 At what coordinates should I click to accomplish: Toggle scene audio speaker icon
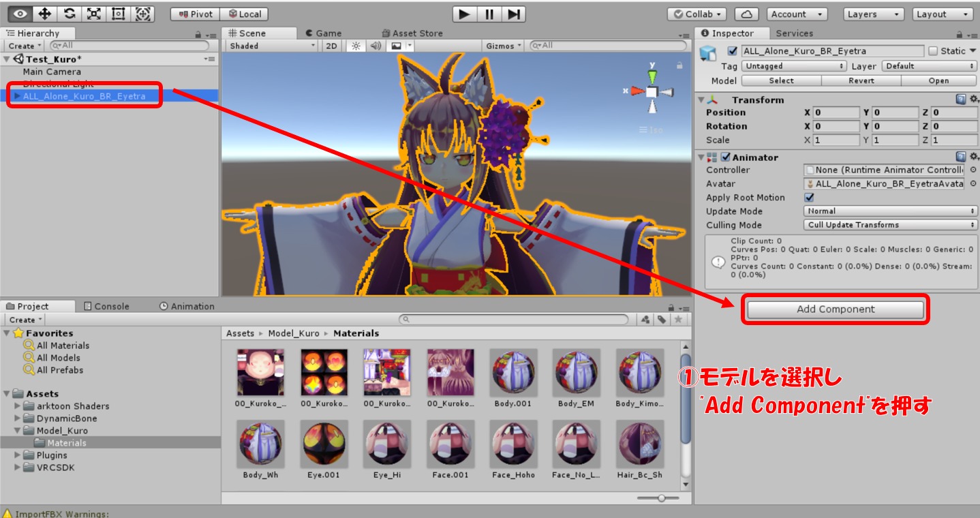coord(375,46)
